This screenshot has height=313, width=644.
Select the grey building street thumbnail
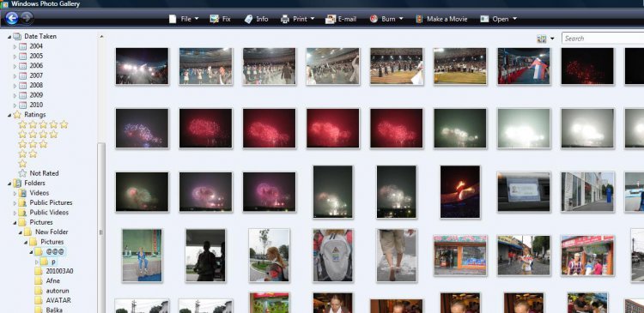(587, 192)
